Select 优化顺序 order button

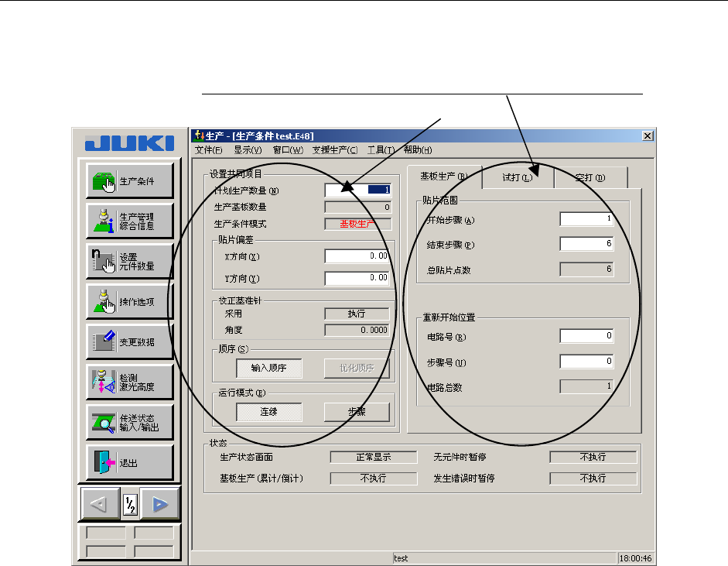click(x=357, y=368)
